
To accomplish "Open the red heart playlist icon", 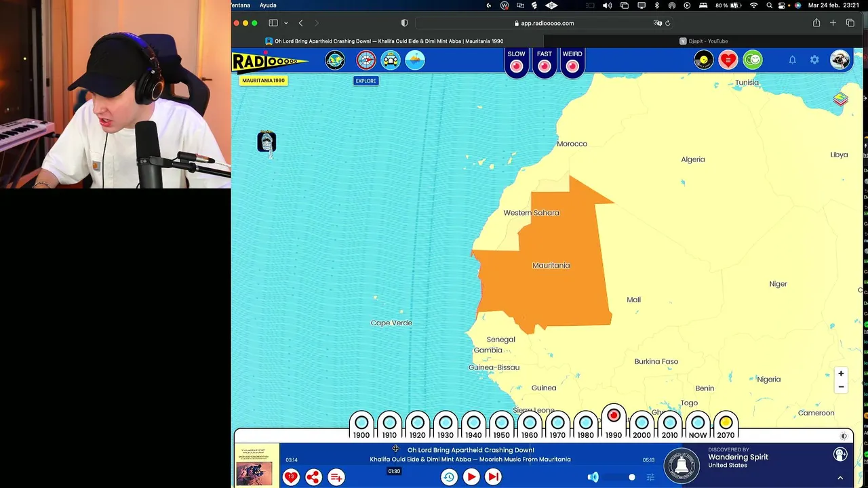I will (x=728, y=60).
